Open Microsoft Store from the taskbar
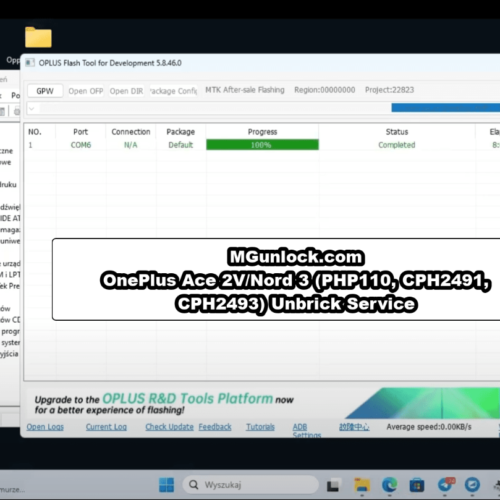This screenshot has height=500, width=500. [417, 485]
